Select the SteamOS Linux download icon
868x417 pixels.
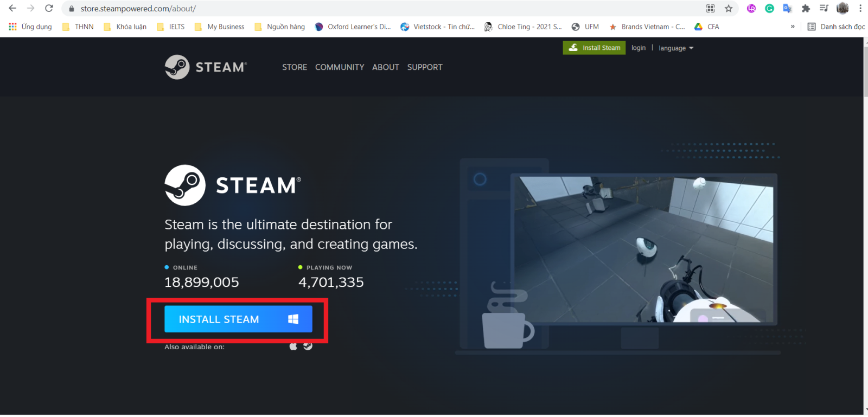pos(308,346)
